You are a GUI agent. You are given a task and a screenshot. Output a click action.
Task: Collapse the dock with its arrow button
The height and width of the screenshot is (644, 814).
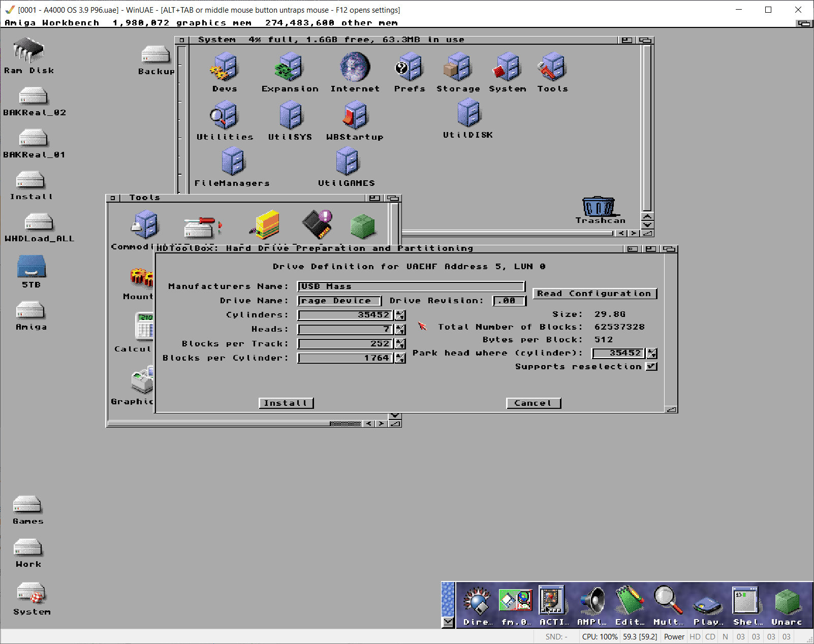pos(448,622)
